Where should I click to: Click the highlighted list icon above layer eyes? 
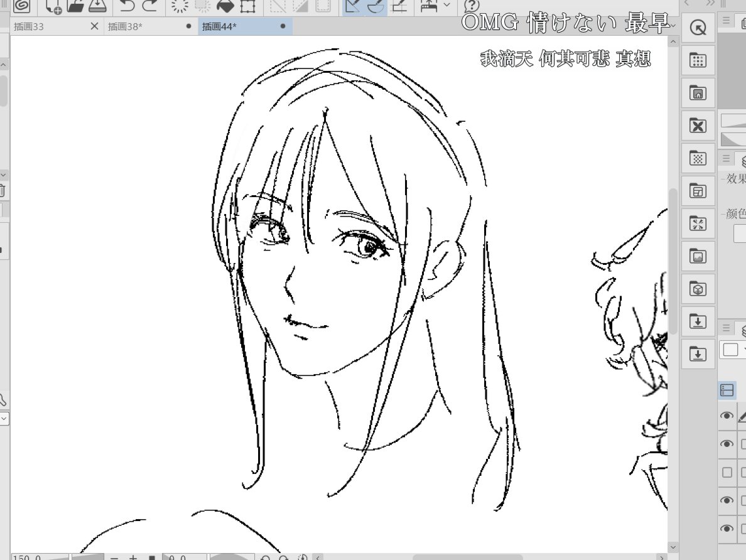[x=727, y=390]
